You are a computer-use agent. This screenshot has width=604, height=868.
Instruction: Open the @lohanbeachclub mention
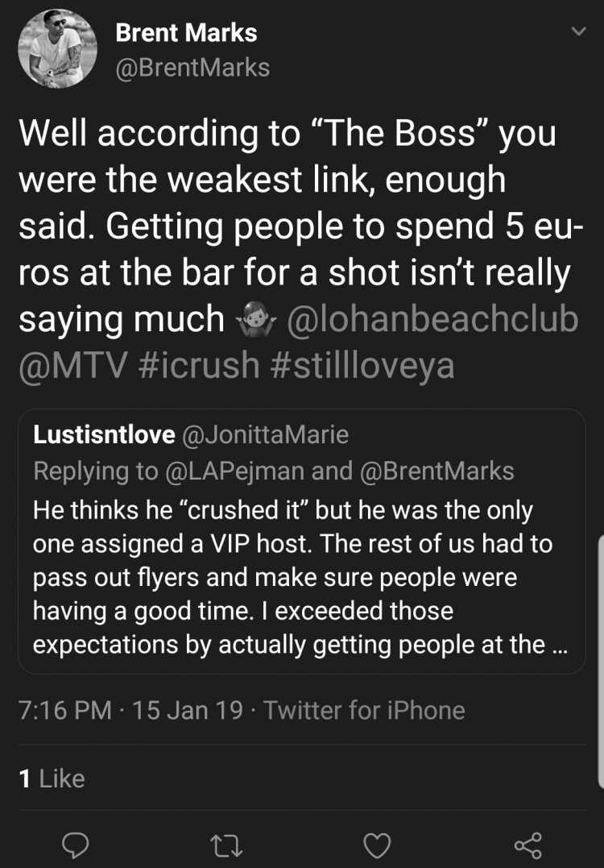click(x=432, y=319)
